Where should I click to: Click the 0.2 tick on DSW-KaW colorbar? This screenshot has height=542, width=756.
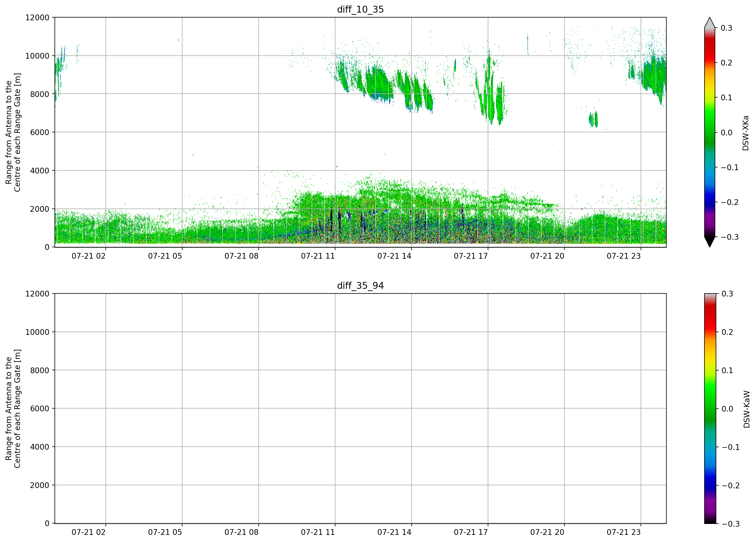[727, 332]
